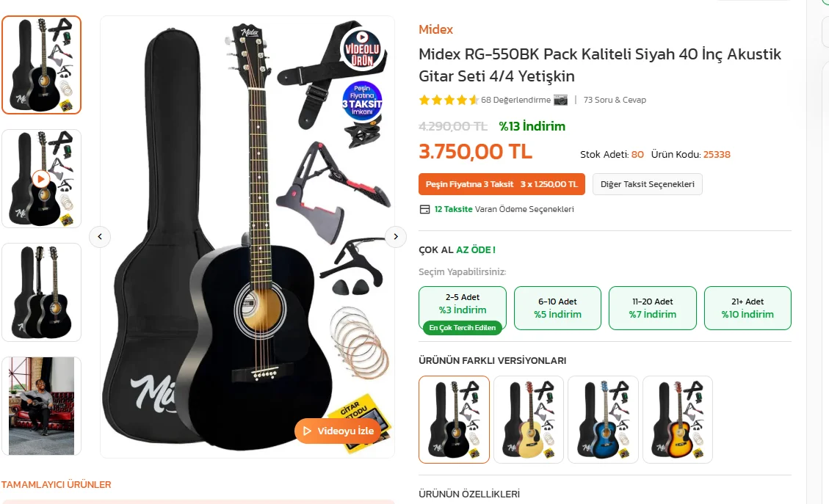Open 'Diğer Taksit Seçenekleri' options

(647, 184)
